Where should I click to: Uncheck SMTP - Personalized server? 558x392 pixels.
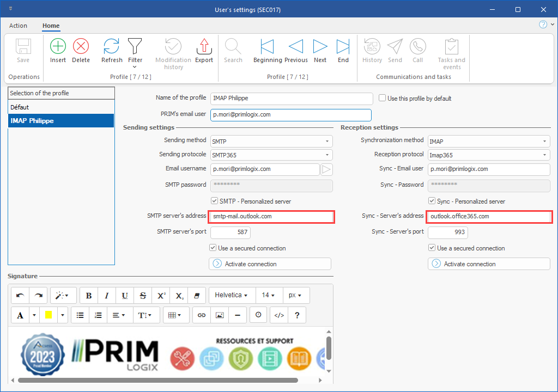(x=214, y=201)
